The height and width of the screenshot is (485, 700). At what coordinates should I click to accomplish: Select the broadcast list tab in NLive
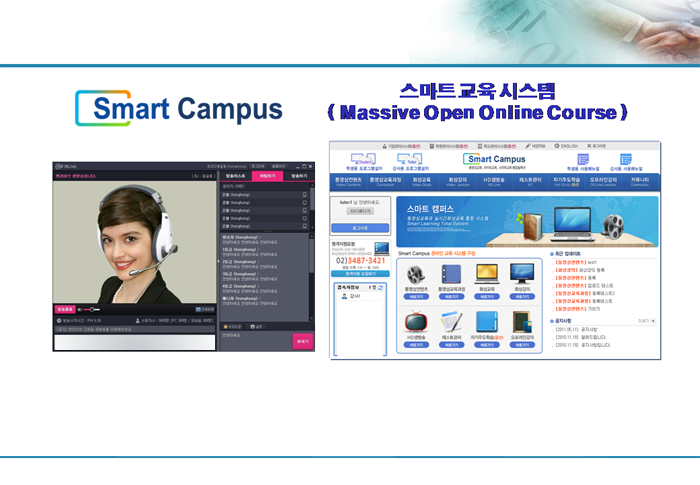tap(235, 176)
